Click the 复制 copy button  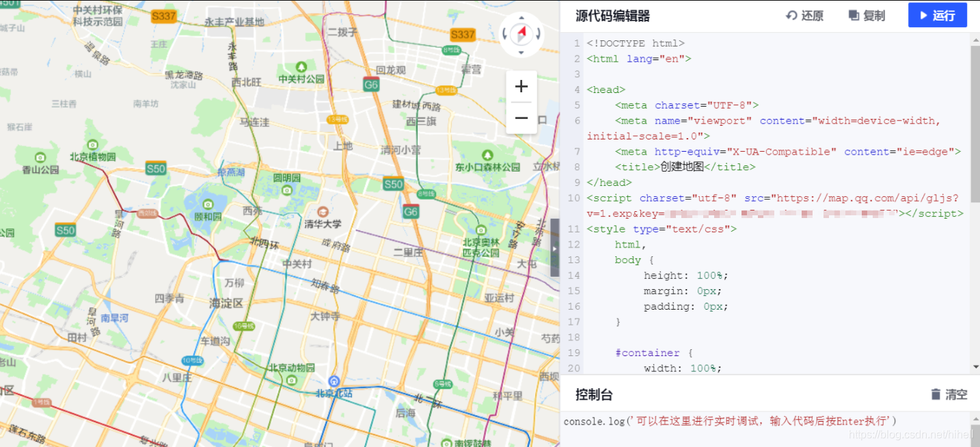[867, 16]
